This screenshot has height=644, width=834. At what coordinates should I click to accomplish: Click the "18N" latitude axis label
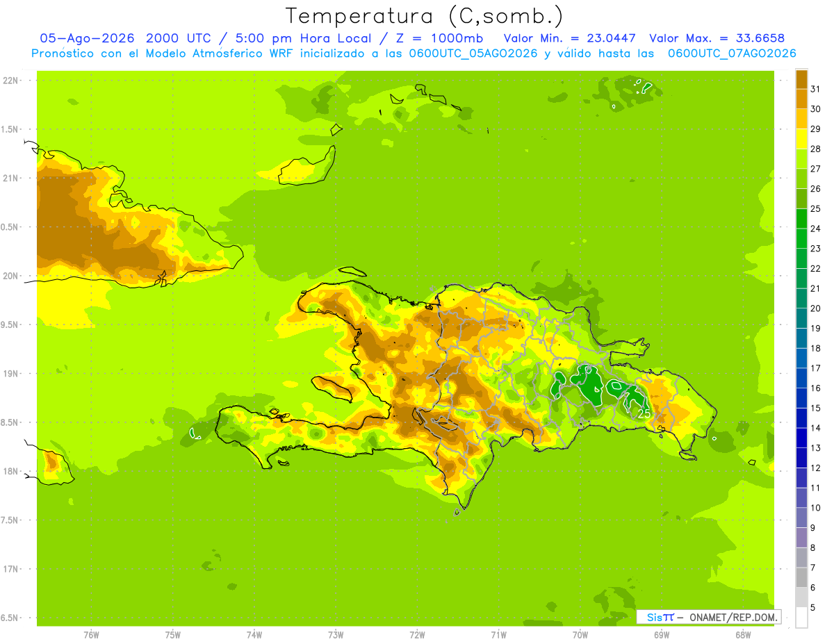tap(12, 472)
